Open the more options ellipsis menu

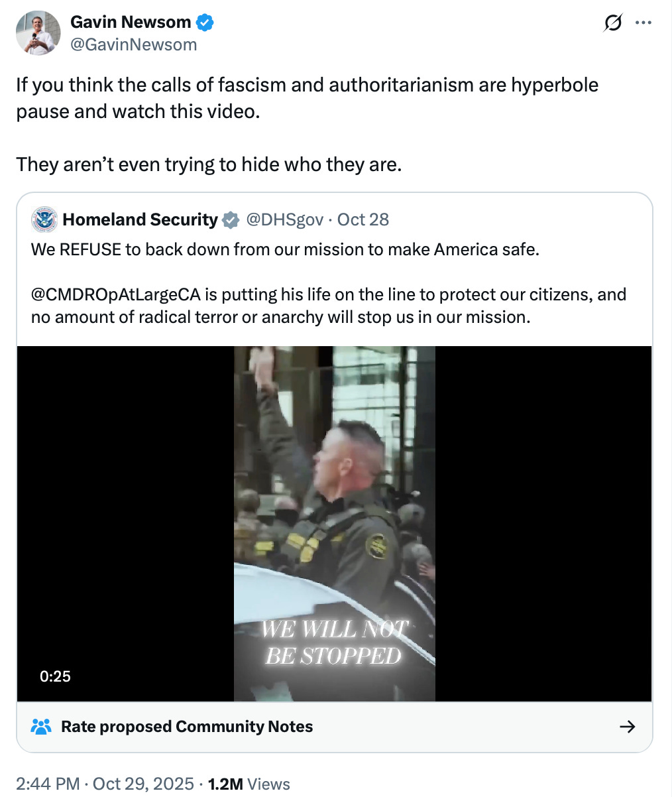643,22
